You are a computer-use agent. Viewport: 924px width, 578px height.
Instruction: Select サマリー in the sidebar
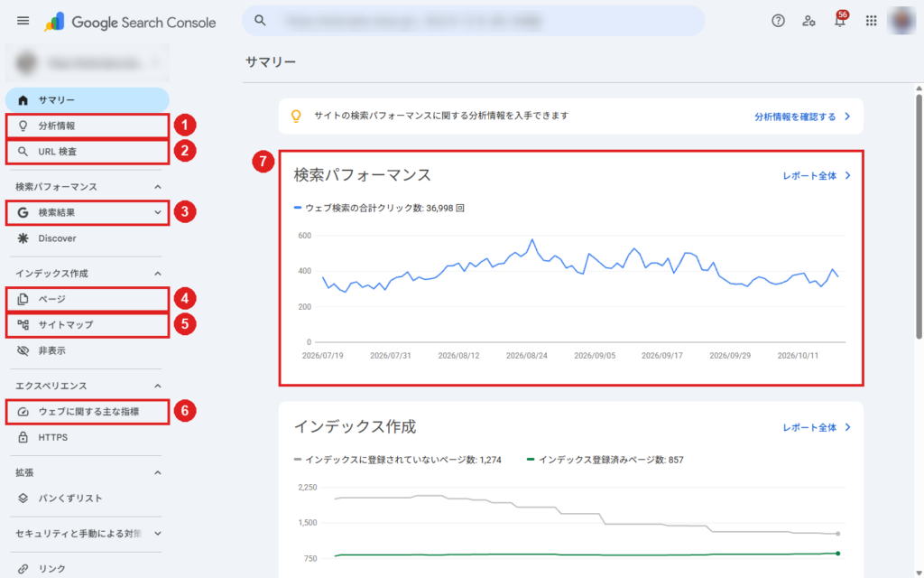click(x=88, y=100)
